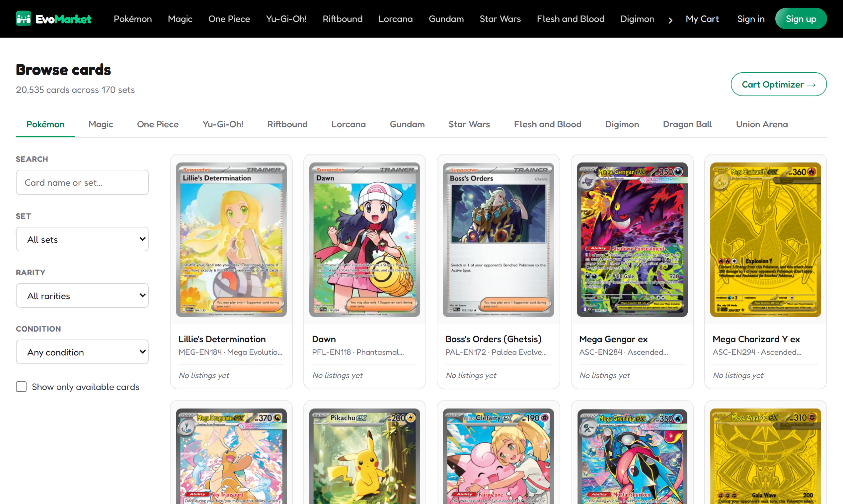
Task: Click the Dawn card title
Action: (x=324, y=339)
